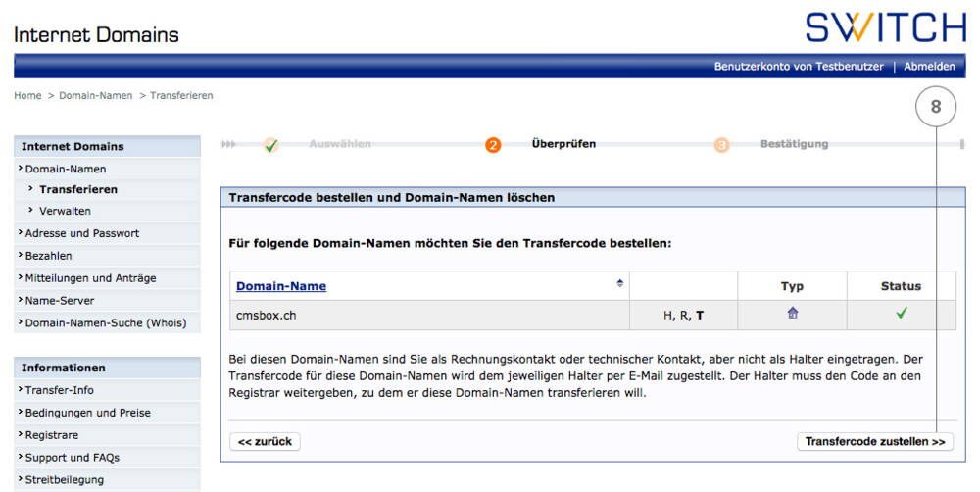
Task: Click the house Typ icon for cmsbox.ch
Action: coord(793,314)
